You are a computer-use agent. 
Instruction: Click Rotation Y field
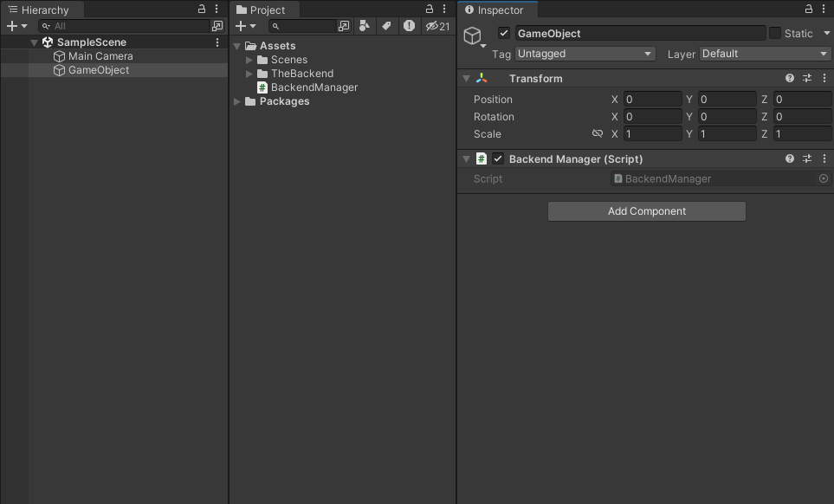(727, 116)
